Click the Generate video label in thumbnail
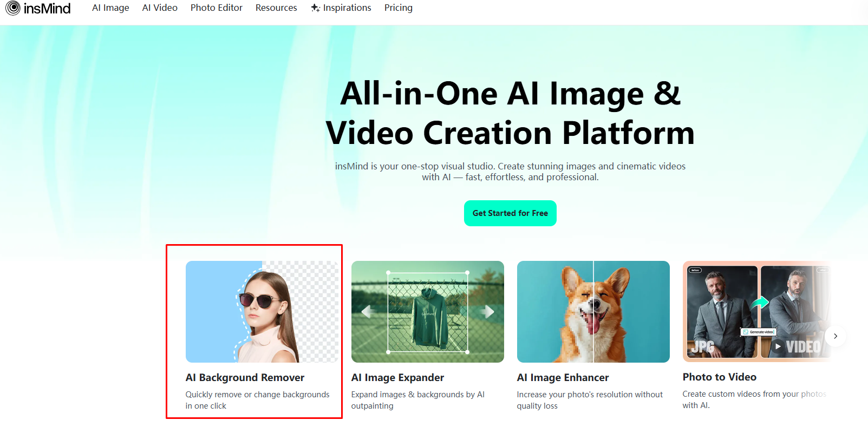868x433 pixels. (759, 332)
